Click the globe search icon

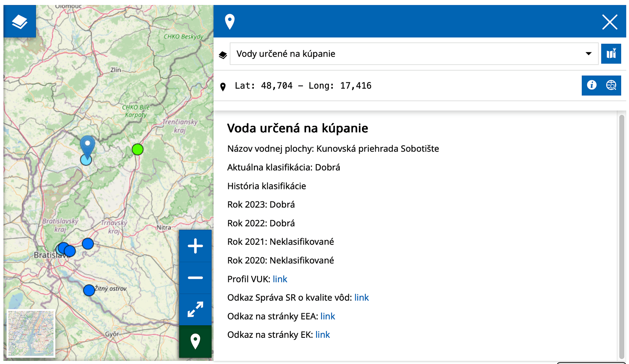[611, 85]
